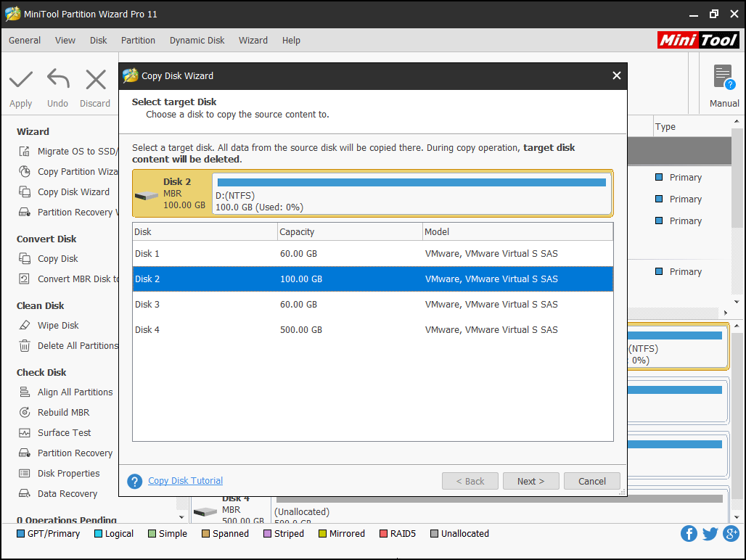Click partition list scroll right arrow
Viewport: 746px width, 560px height.
point(725,313)
